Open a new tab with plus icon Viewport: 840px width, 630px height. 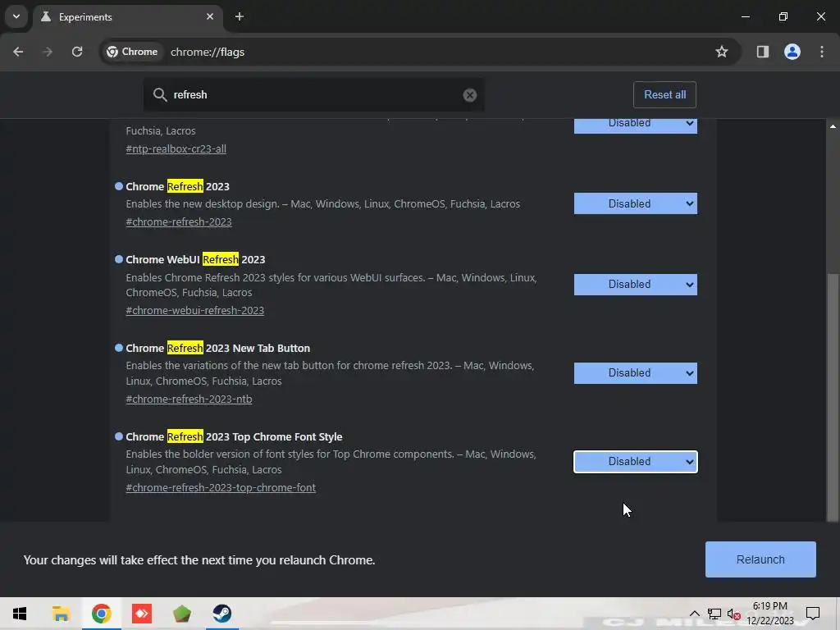240,16
